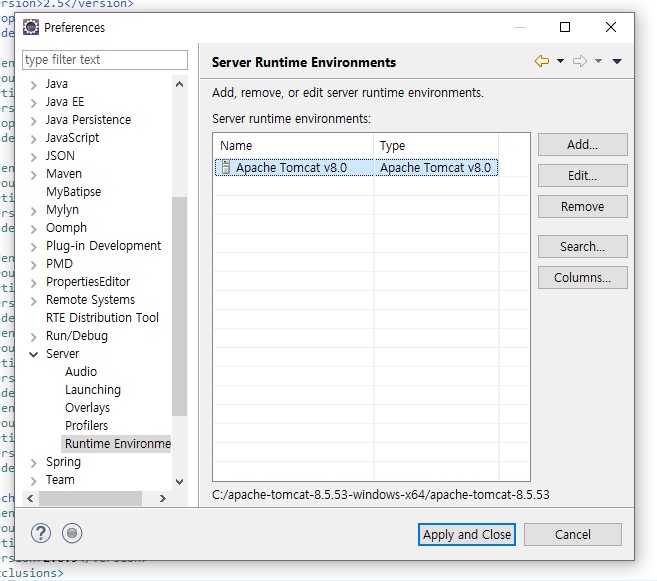The image size is (657, 581).
Task: Expand the Plug-in Development node
Action: tap(34, 247)
